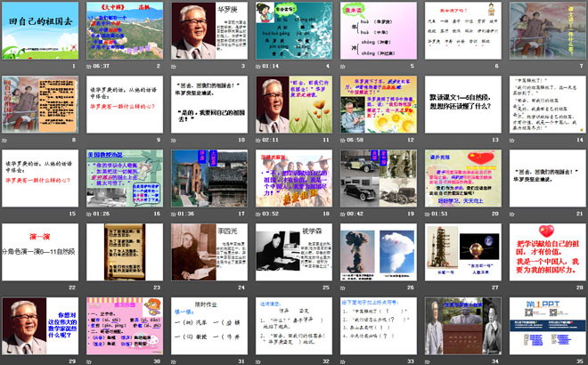Select slide 22 titled 演一演
This screenshot has height=365, width=588.
click(x=41, y=252)
